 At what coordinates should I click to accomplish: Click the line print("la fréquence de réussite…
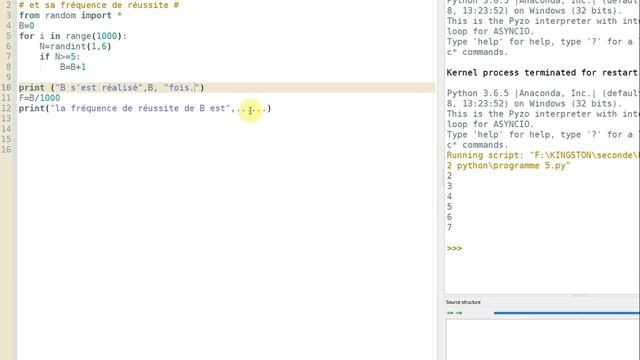(x=145, y=109)
